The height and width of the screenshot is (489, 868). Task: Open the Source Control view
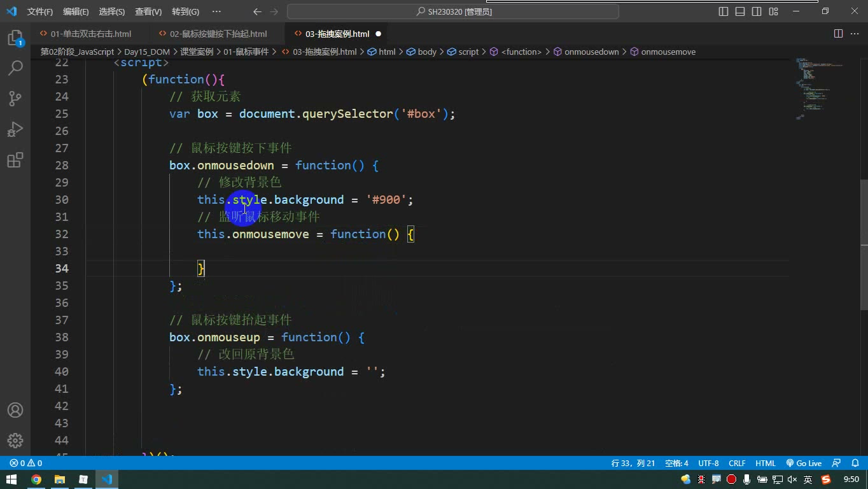(x=15, y=98)
